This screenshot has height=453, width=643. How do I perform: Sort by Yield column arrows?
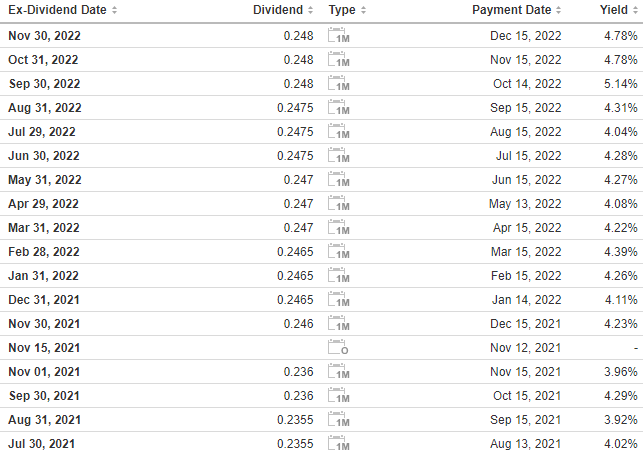pos(635,10)
